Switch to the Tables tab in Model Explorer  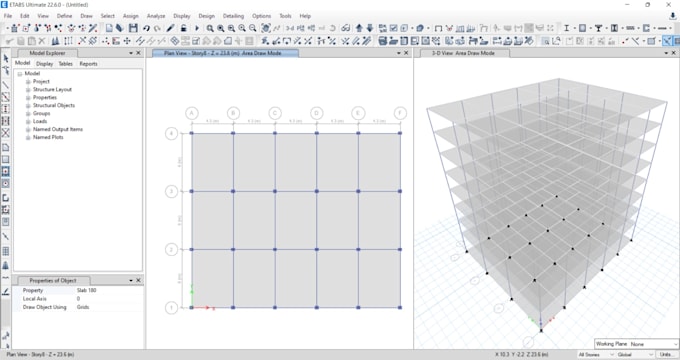(65, 64)
